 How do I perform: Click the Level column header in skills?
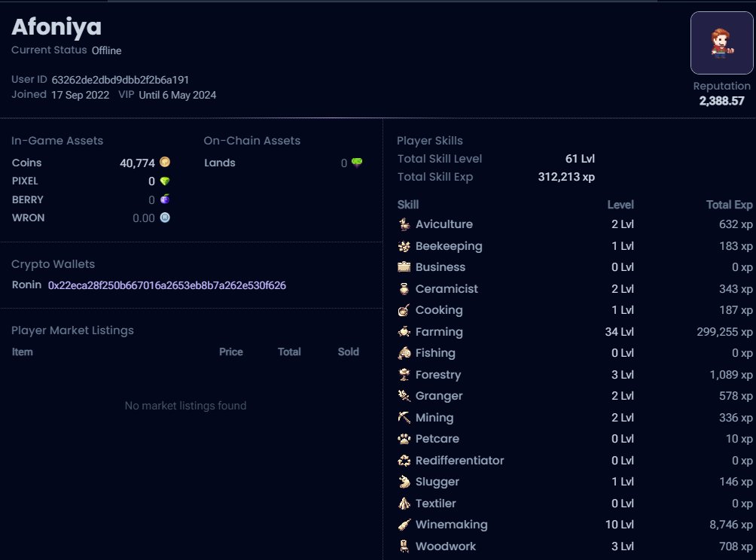pos(620,205)
